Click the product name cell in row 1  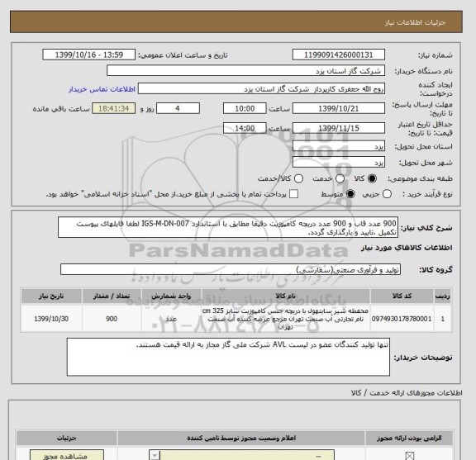click(285, 319)
